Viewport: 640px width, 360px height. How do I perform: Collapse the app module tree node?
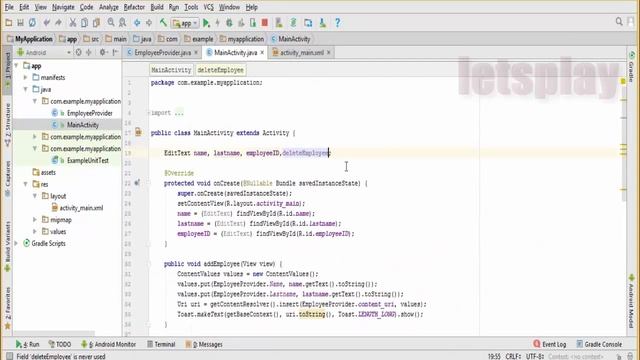[17, 66]
